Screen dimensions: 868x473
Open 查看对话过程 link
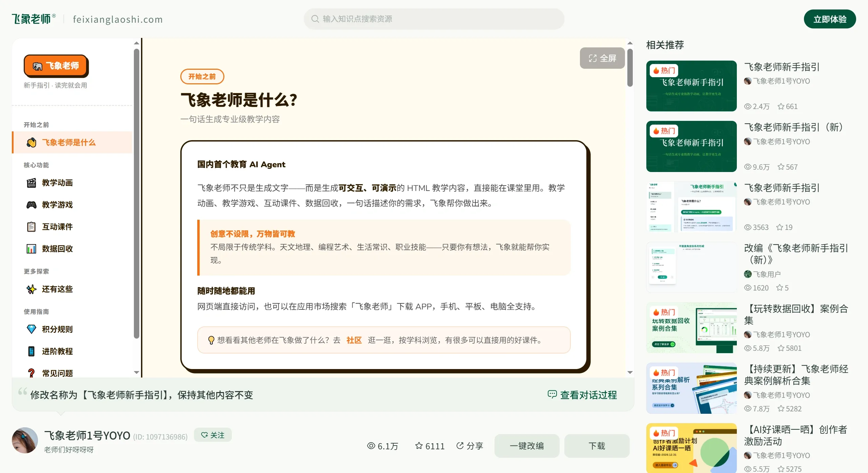click(x=582, y=395)
